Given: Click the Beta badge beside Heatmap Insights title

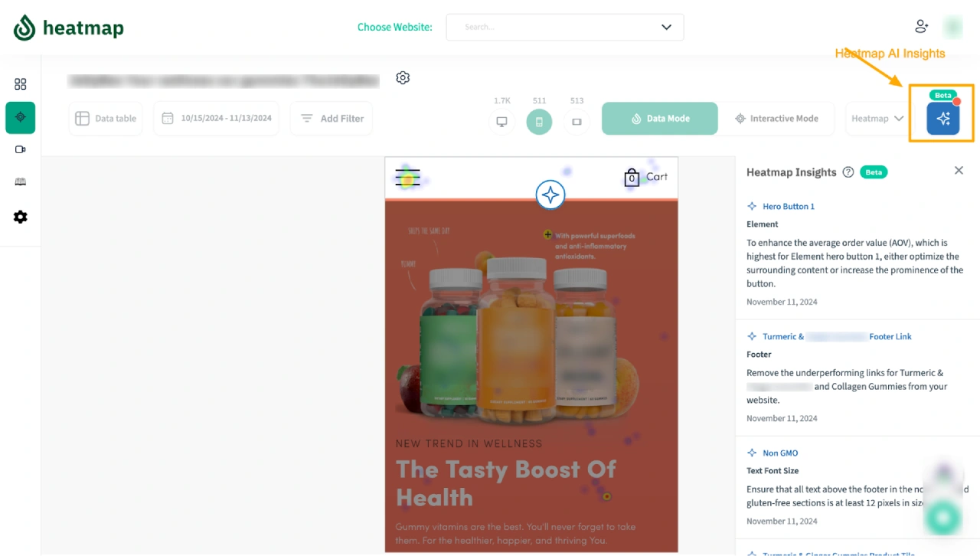Looking at the screenshot, I should (x=874, y=172).
